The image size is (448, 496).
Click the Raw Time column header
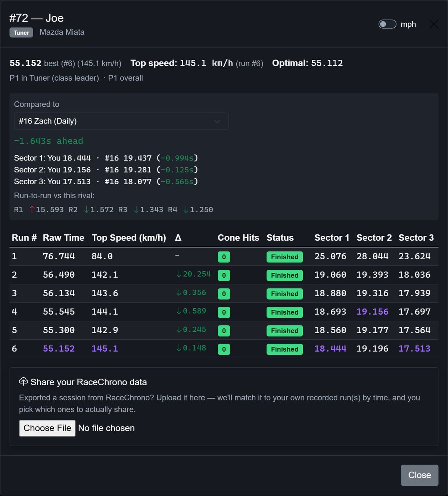63,238
